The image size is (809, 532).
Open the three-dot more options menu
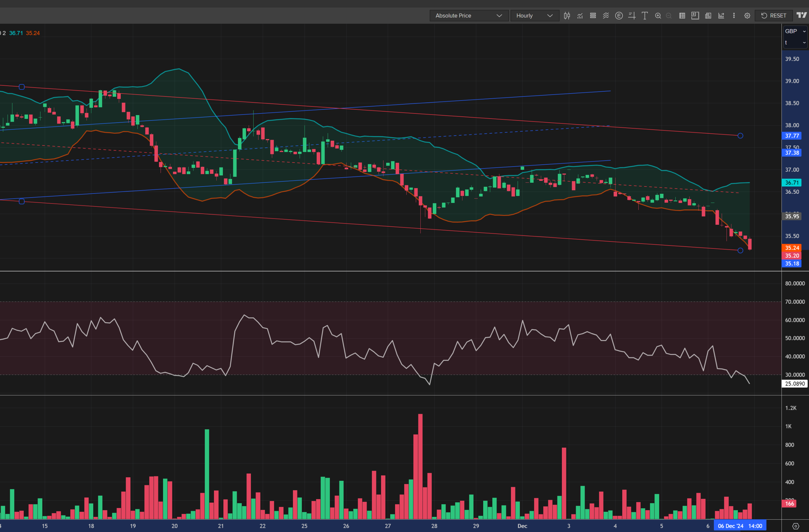[734, 15]
